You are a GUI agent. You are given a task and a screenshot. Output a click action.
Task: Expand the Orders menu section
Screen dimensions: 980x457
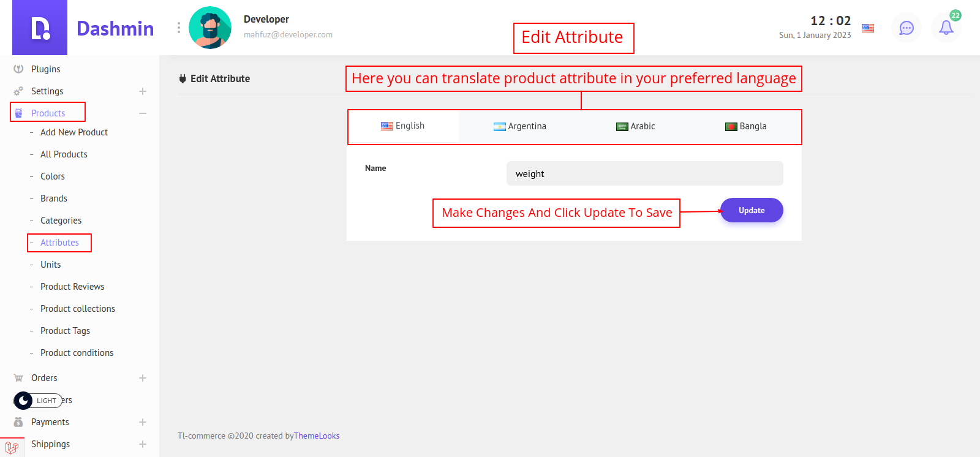pos(142,378)
